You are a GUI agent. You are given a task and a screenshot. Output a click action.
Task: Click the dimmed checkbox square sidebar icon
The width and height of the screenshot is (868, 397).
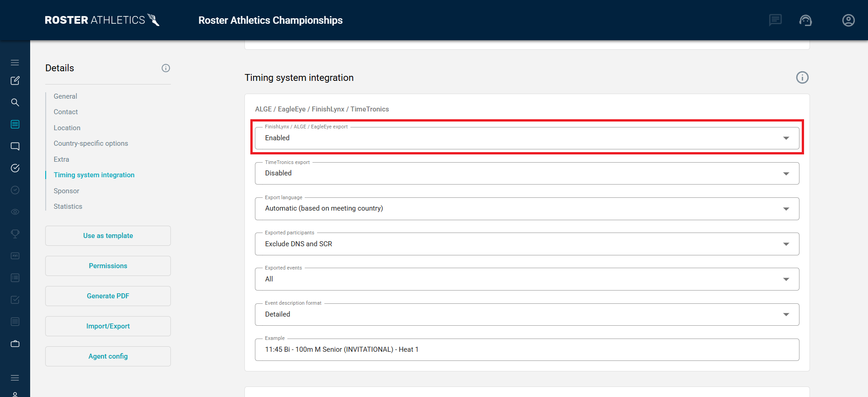[x=15, y=300]
